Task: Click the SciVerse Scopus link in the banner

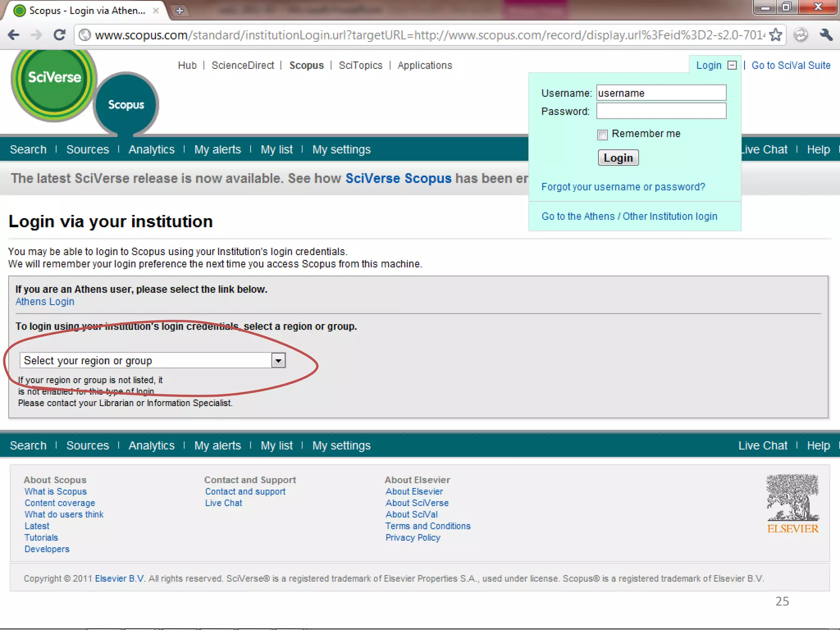Action: click(x=398, y=178)
